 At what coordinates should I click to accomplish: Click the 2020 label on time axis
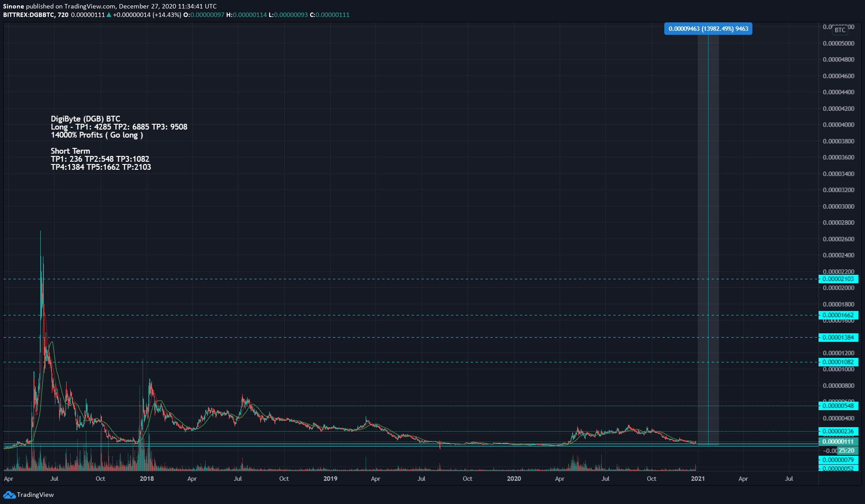point(514,479)
